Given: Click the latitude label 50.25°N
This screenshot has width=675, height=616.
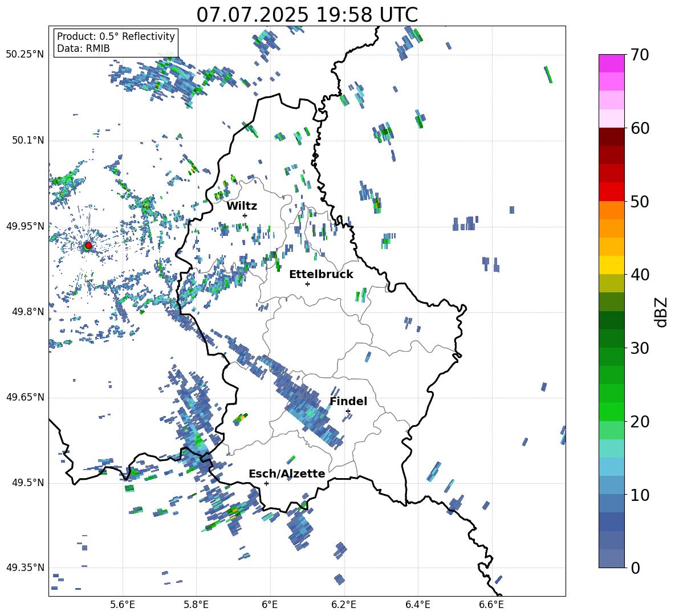Looking at the screenshot, I should coord(25,55).
